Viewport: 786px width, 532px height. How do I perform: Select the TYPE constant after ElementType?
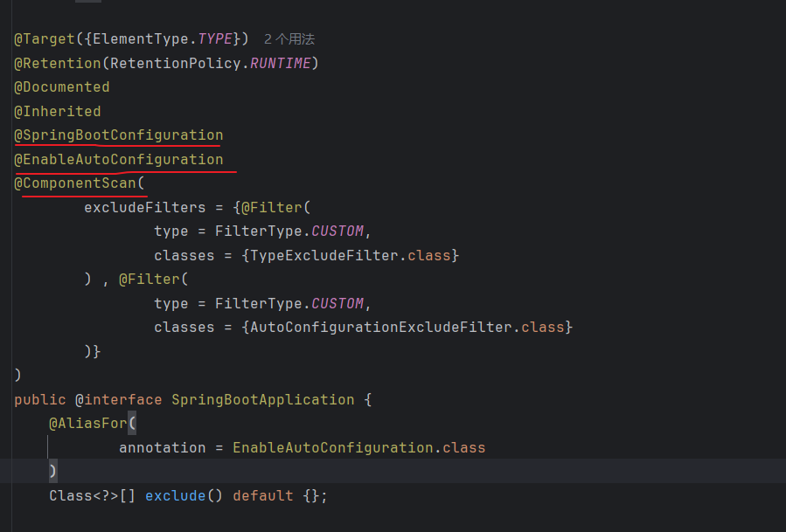click(x=214, y=39)
